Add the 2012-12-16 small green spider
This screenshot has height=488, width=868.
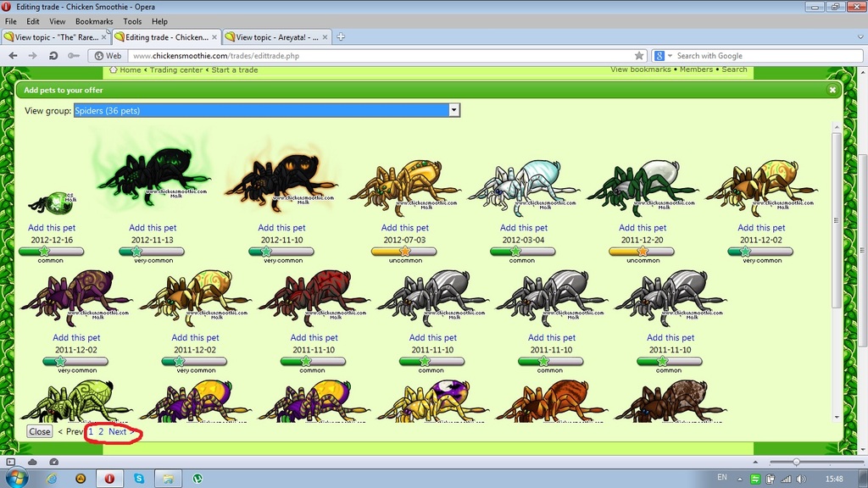coord(52,227)
